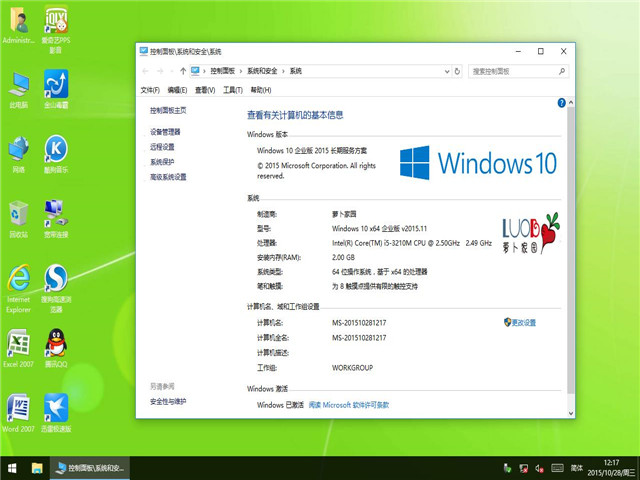Click the 控制面板 breadcrumb segment
The image size is (640, 480).
(x=222, y=71)
